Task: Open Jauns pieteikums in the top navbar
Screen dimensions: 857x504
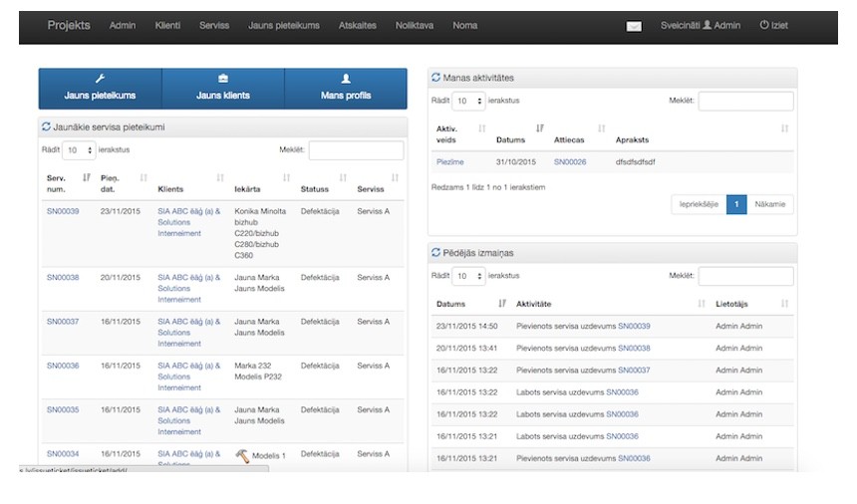Action: click(x=284, y=25)
